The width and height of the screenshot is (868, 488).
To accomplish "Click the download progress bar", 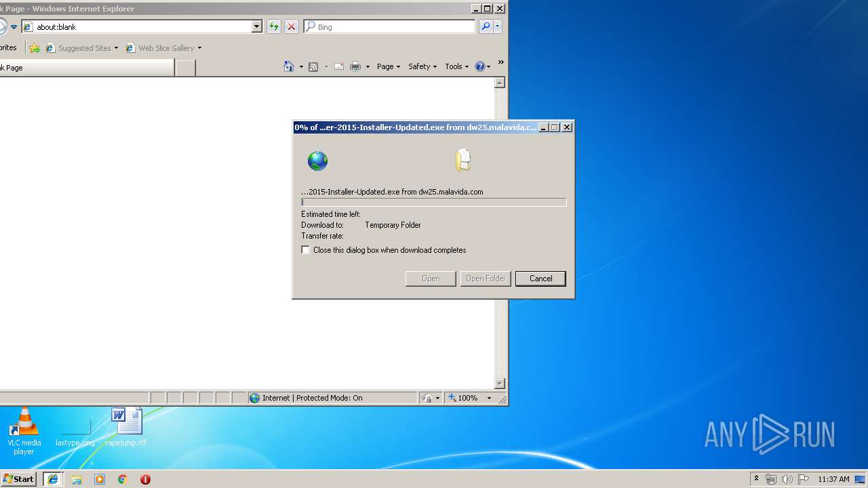I will 433,202.
